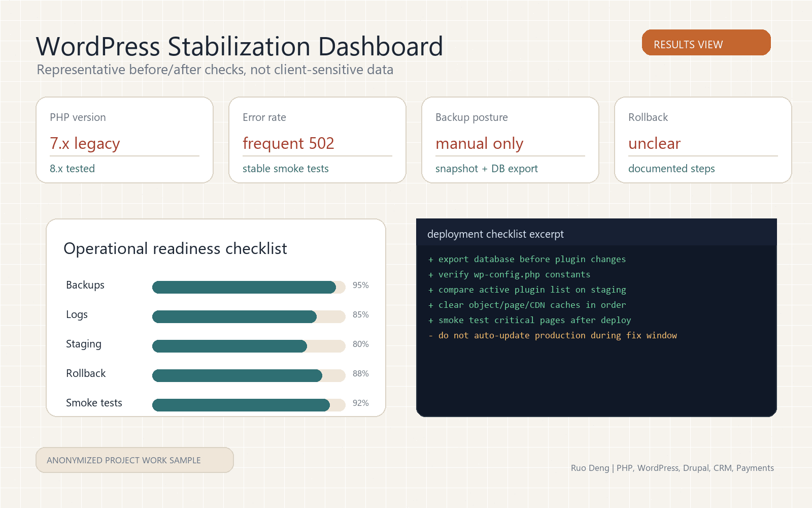Click the 'Staging' row label
The width and height of the screenshot is (812, 508).
click(x=84, y=344)
